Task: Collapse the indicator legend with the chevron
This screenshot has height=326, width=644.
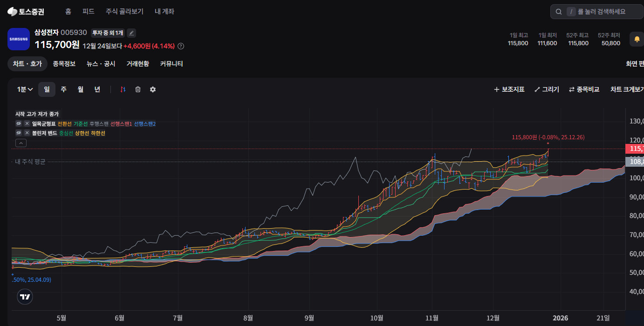Action: coord(21,143)
